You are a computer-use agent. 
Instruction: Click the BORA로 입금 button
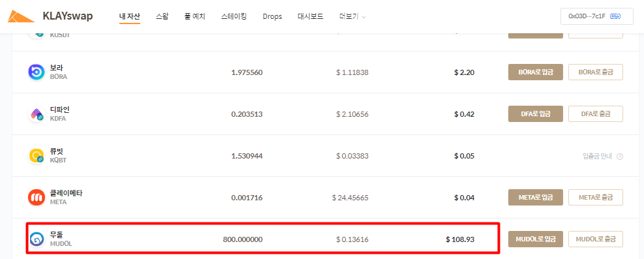tap(536, 72)
